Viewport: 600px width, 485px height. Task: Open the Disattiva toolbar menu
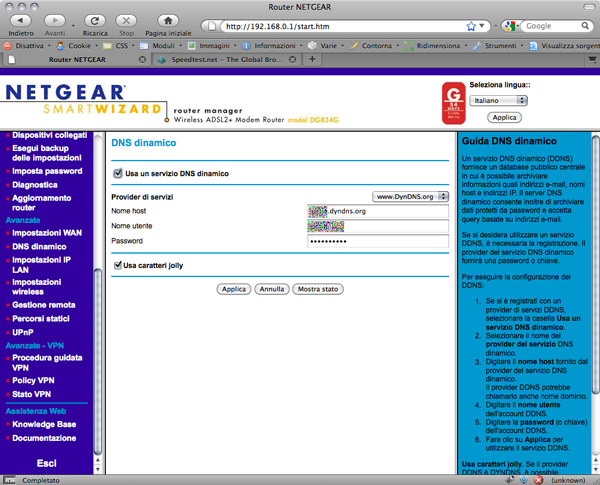pyautogui.click(x=28, y=46)
